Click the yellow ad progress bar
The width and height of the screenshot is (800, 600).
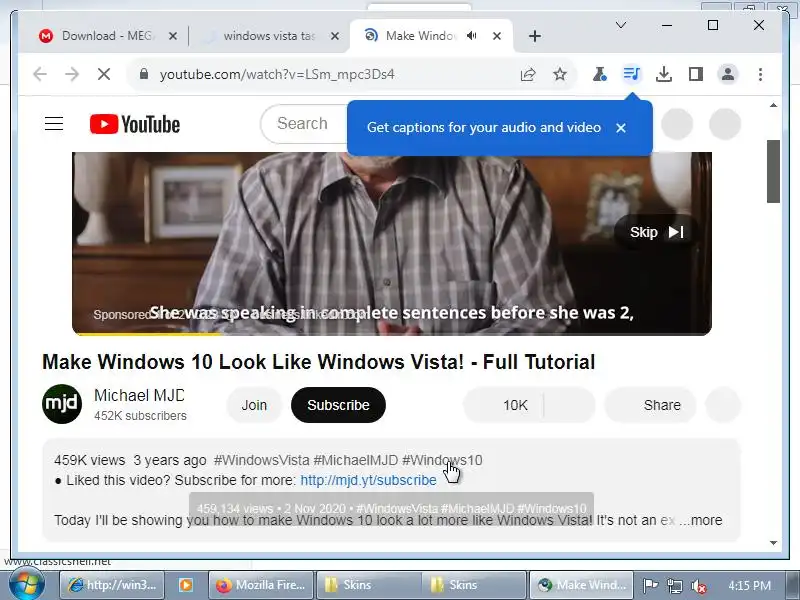148,334
